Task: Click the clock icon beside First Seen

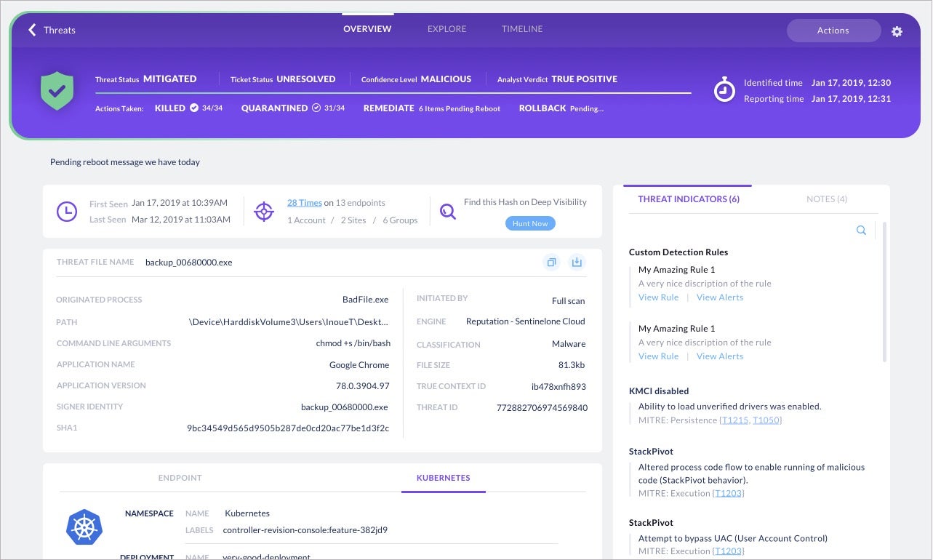Action: [x=67, y=212]
